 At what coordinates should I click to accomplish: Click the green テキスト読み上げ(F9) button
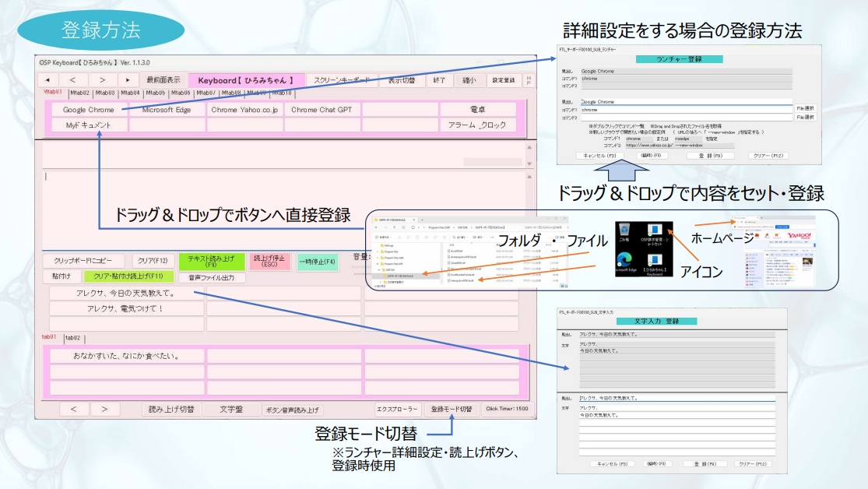pos(211,262)
